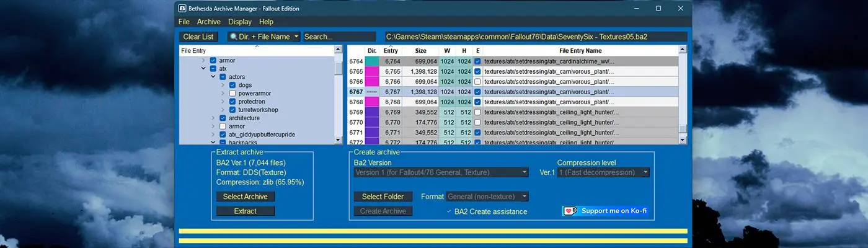The height and width of the screenshot is (248, 868).
Task: Uncheck the protectron folder checkbox
Action: (232, 102)
